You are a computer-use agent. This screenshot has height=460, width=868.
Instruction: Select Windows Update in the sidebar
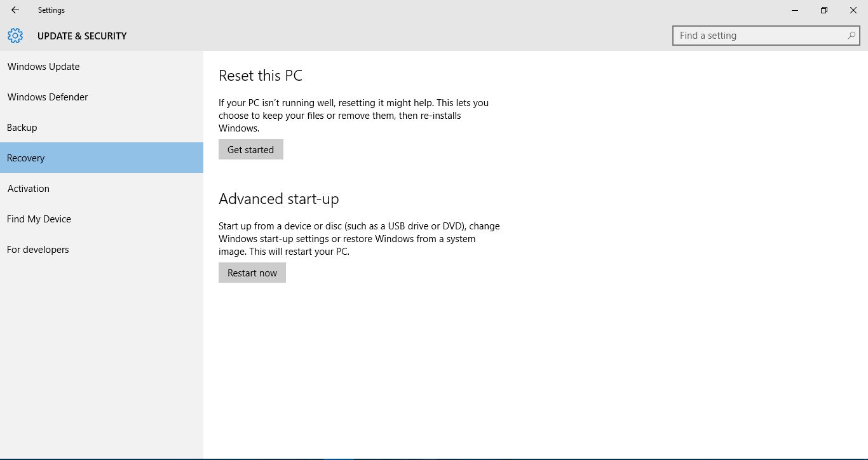pyautogui.click(x=43, y=66)
